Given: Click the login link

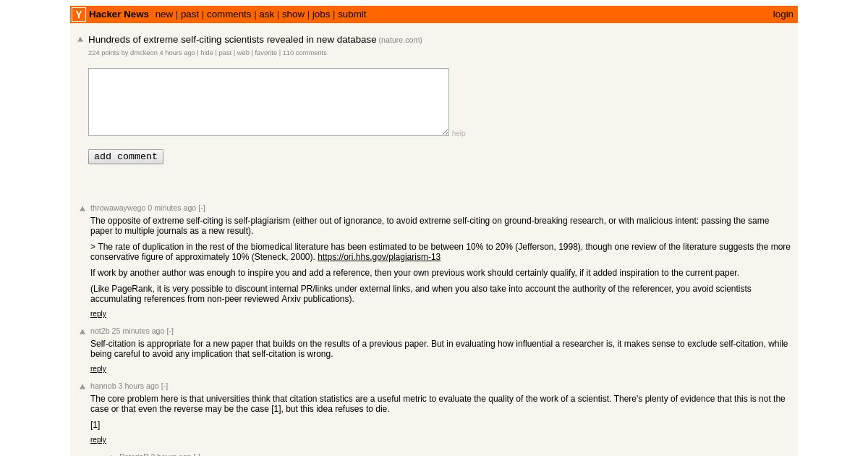Looking at the screenshot, I should pyautogui.click(x=783, y=14).
